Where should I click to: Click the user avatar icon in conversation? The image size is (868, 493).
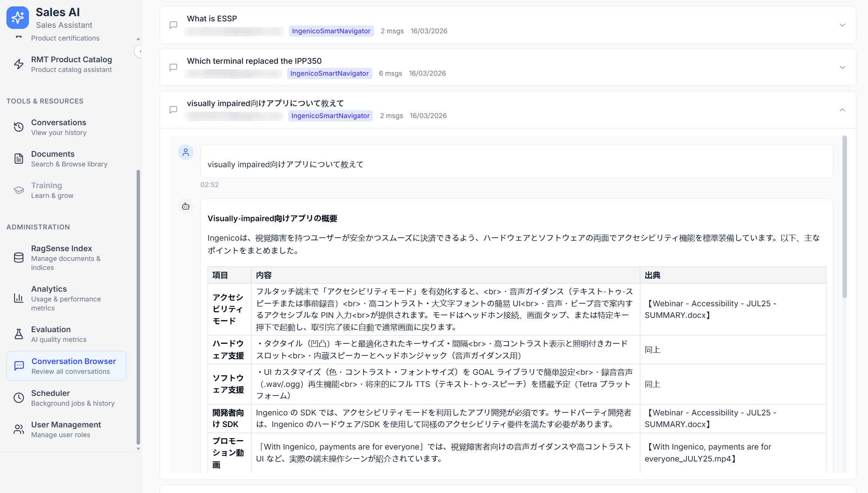tap(186, 152)
